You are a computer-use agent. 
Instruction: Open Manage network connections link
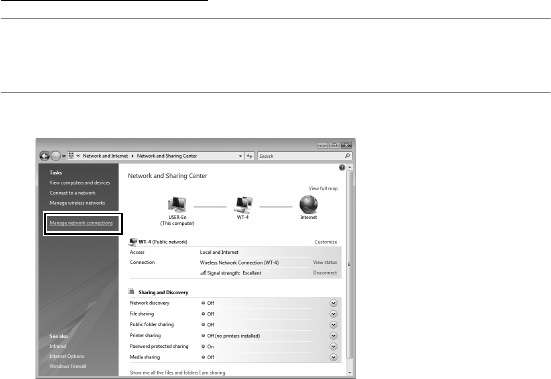tap(81, 223)
